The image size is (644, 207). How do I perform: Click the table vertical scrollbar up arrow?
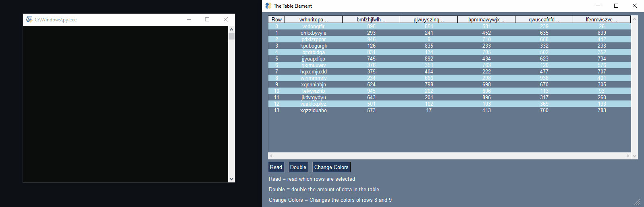pos(635,19)
